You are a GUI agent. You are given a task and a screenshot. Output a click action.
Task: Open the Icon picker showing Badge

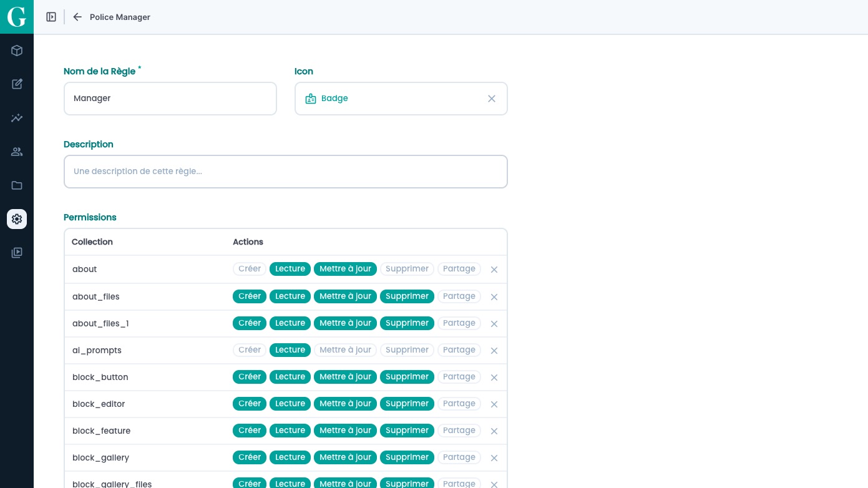pyautogui.click(x=401, y=99)
